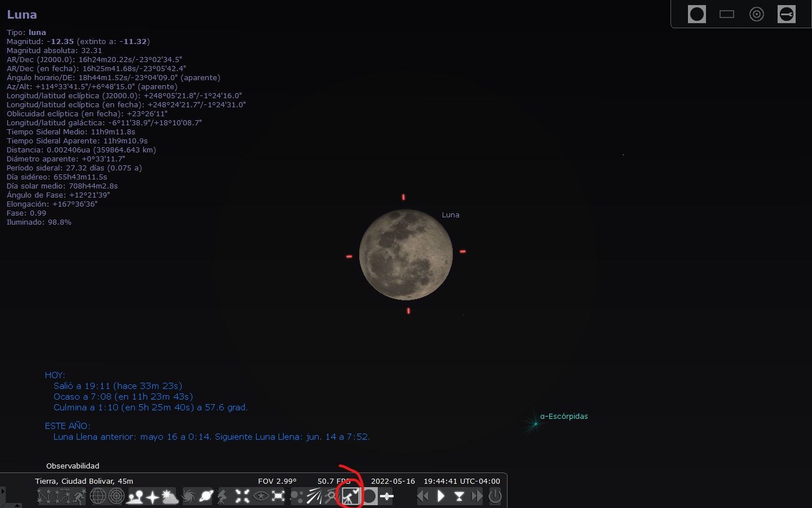Toggle constellation art figures icon
This screenshot has height=508, width=812.
80,496
